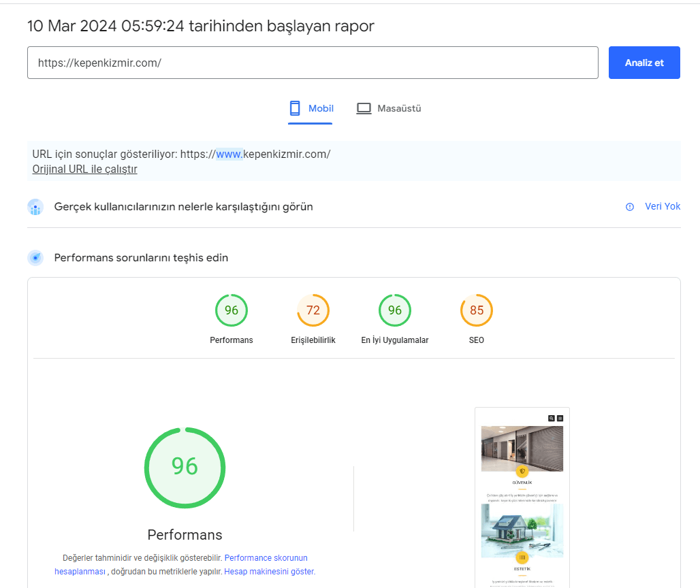Click the URL input field

tap(313, 63)
